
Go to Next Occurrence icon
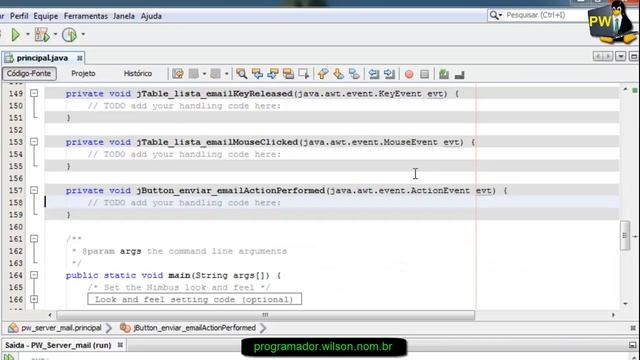tap(273, 74)
